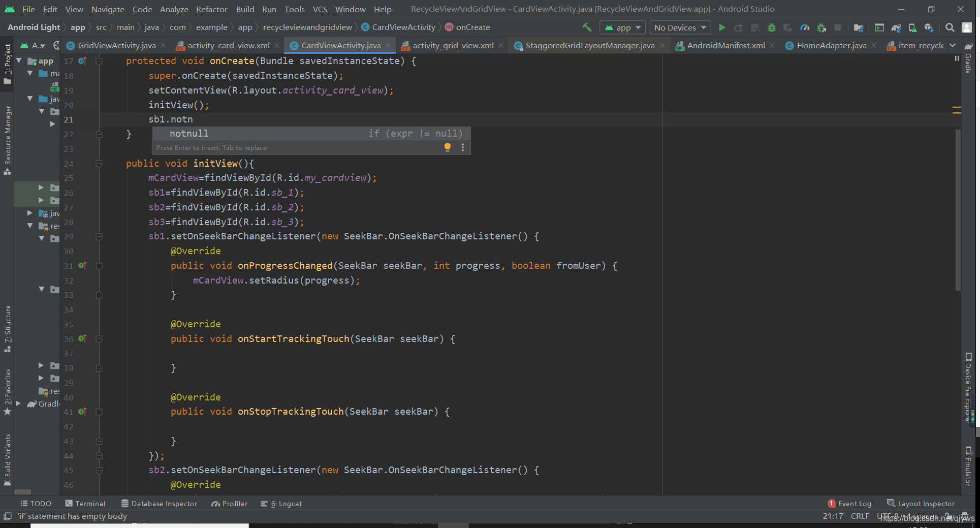The image size is (980, 528).
Task: Click the editor vertical scrollbar
Action: [958, 210]
